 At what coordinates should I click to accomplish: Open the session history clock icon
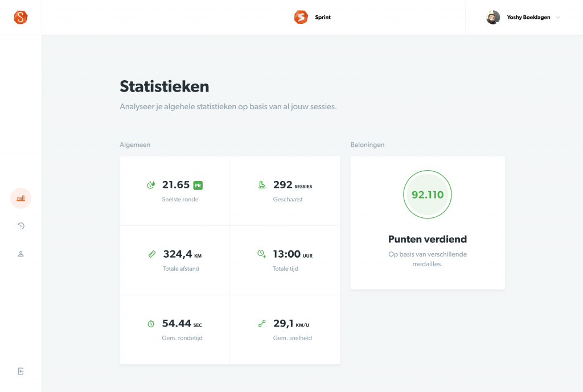21,226
